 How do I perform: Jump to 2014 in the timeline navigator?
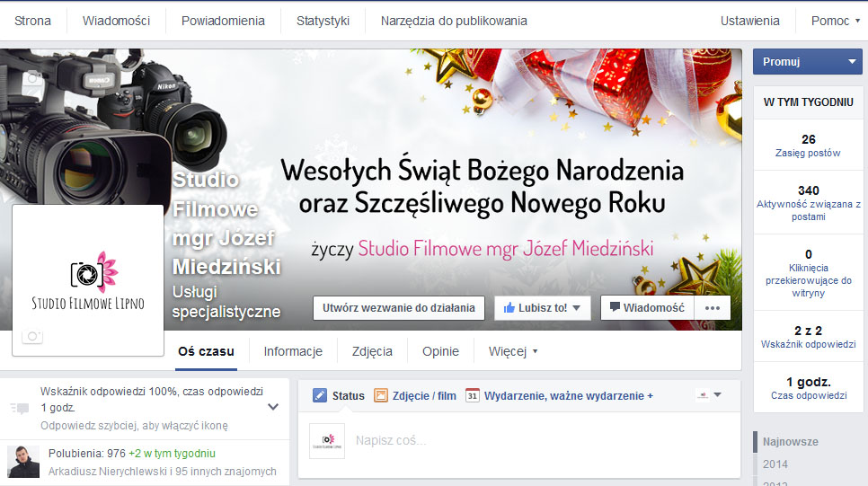775,464
